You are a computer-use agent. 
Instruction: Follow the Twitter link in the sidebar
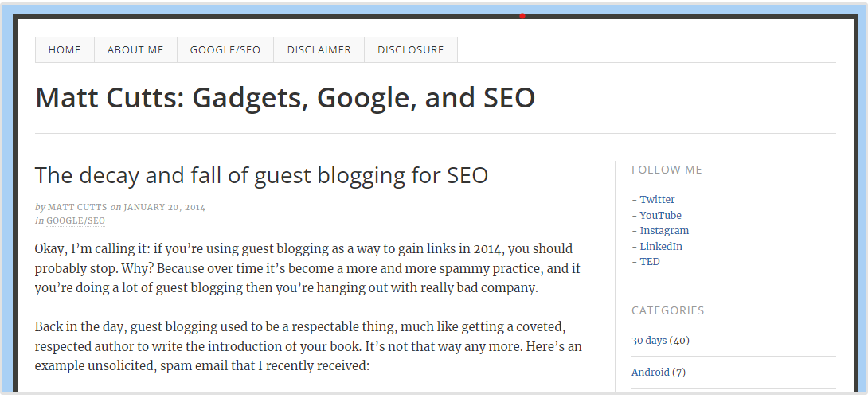[x=657, y=200]
